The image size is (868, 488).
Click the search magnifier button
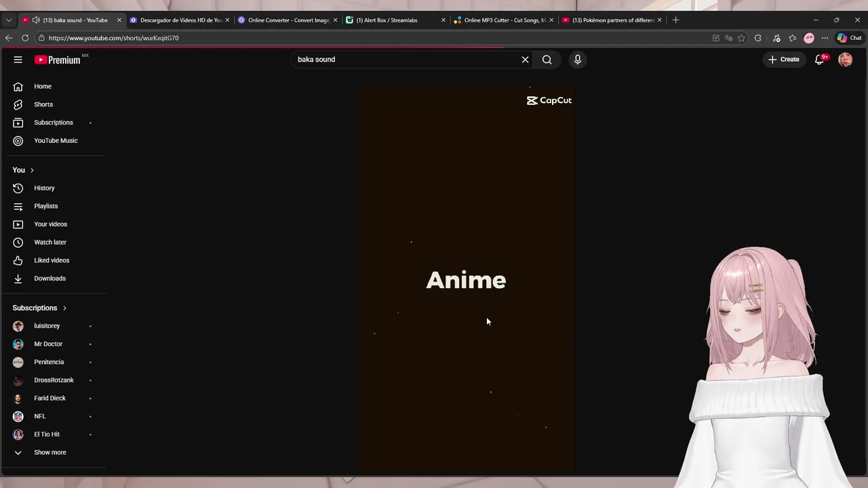[x=547, y=60]
